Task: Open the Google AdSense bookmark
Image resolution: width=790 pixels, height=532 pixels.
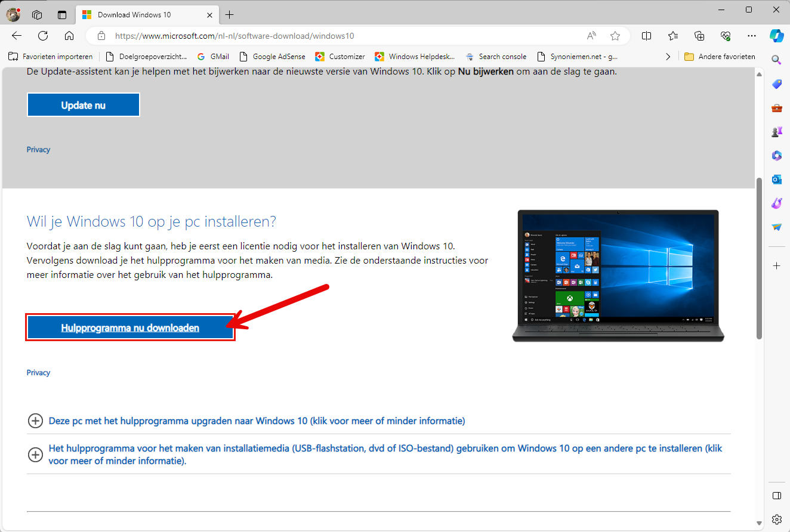Action: coord(272,57)
